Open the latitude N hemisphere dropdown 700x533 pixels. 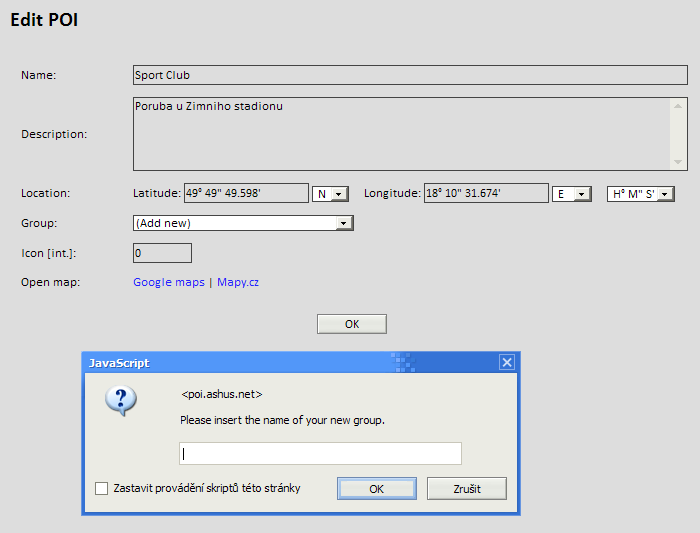330,194
